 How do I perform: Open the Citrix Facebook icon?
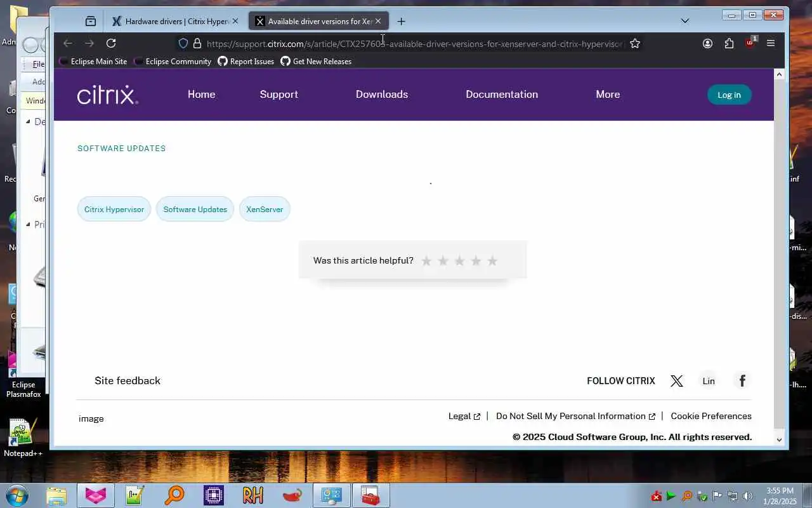click(742, 380)
